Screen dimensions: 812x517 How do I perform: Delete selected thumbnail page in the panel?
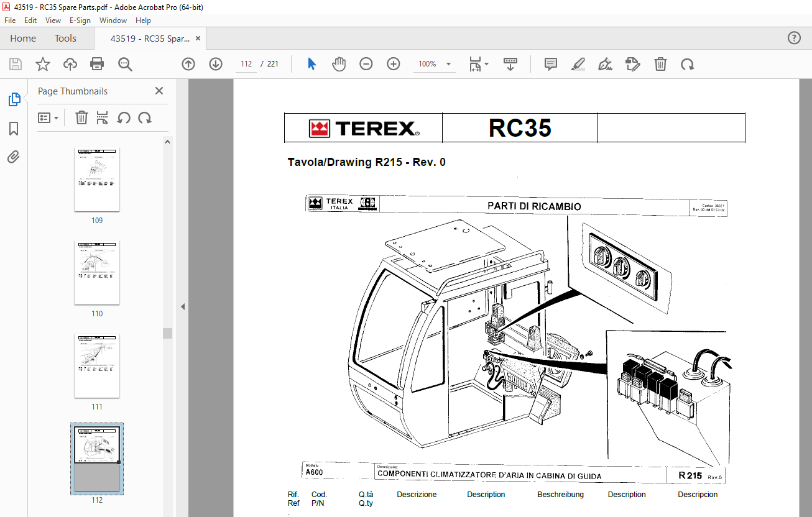[x=81, y=117]
